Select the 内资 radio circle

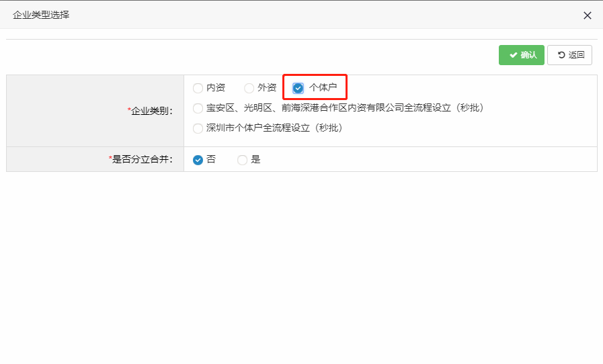[x=198, y=88]
